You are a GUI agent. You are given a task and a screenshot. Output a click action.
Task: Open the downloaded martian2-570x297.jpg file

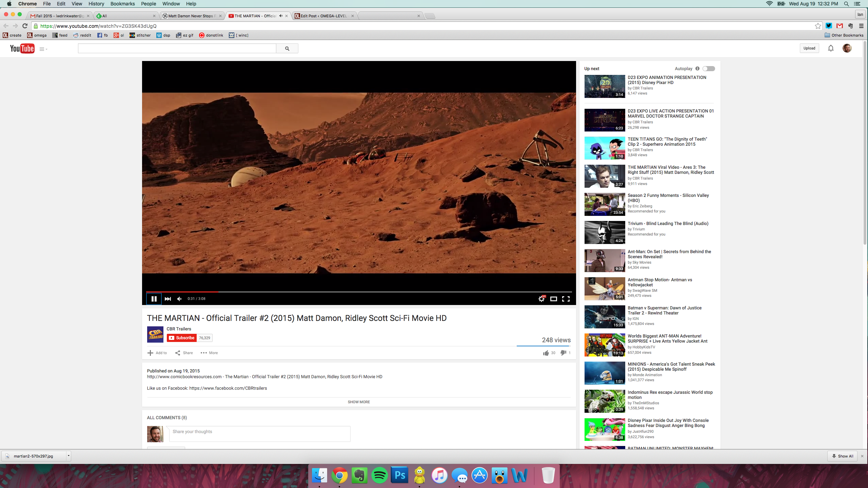34,456
